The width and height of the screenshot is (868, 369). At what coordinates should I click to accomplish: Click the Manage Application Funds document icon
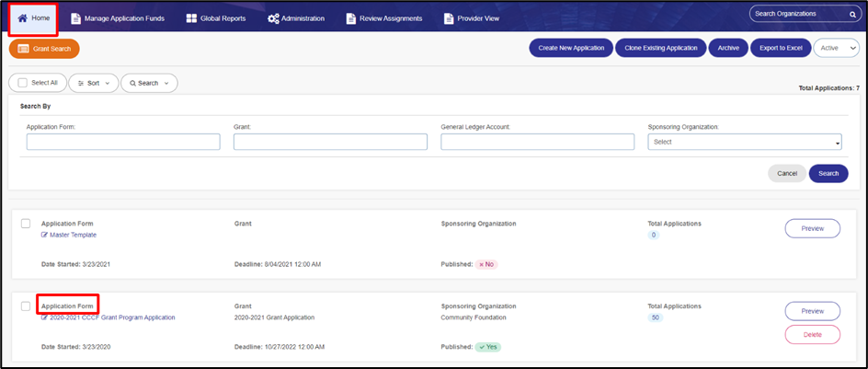click(75, 18)
